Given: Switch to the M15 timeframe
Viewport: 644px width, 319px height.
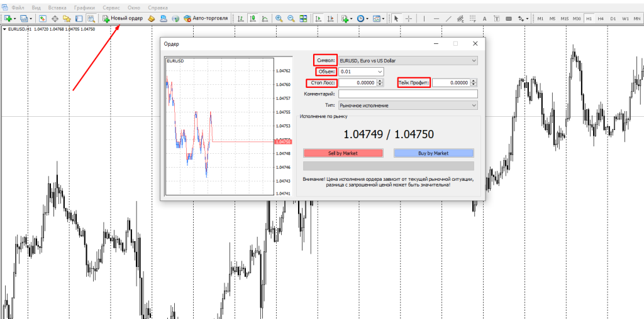Looking at the screenshot, I should 564,18.
